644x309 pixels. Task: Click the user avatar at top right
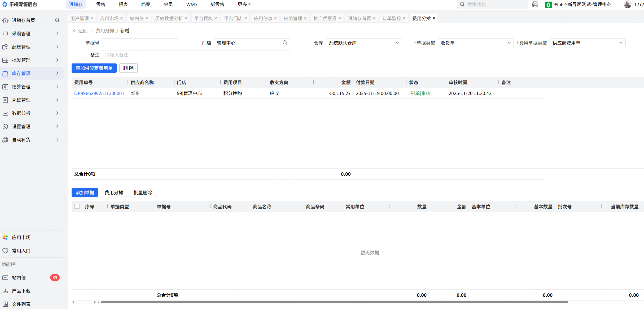[x=627, y=5]
